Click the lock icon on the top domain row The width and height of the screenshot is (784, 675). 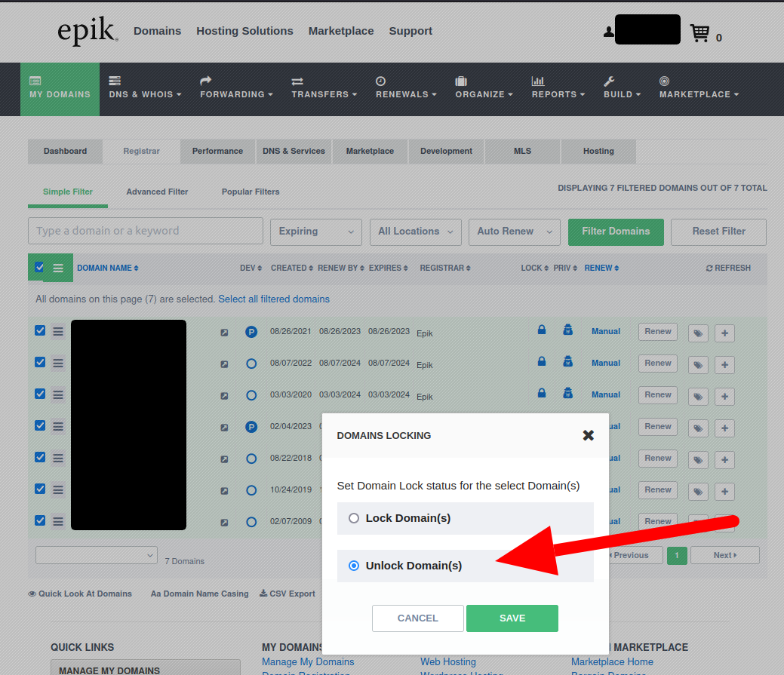point(541,330)
